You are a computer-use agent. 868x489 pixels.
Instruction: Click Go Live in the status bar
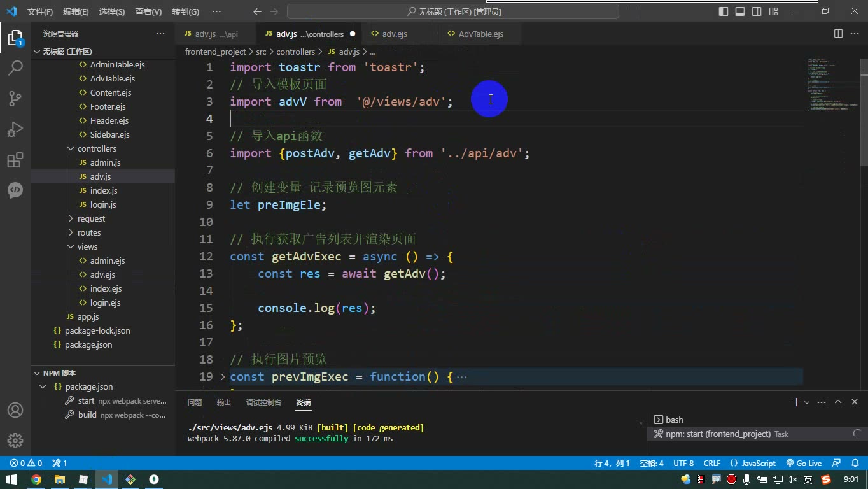pos(804,464)
